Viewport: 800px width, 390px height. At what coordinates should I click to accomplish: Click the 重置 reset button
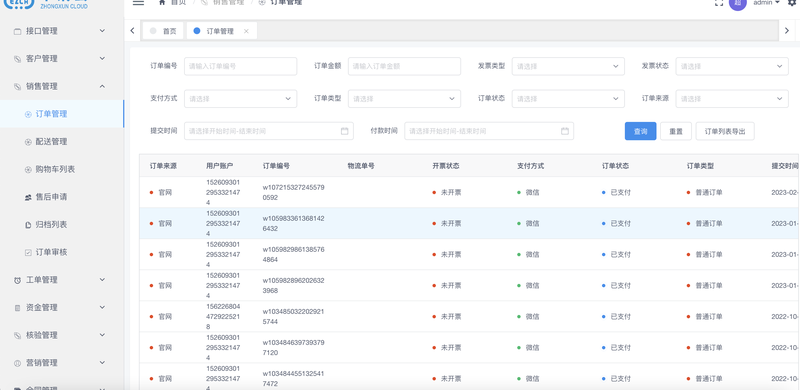676,131
